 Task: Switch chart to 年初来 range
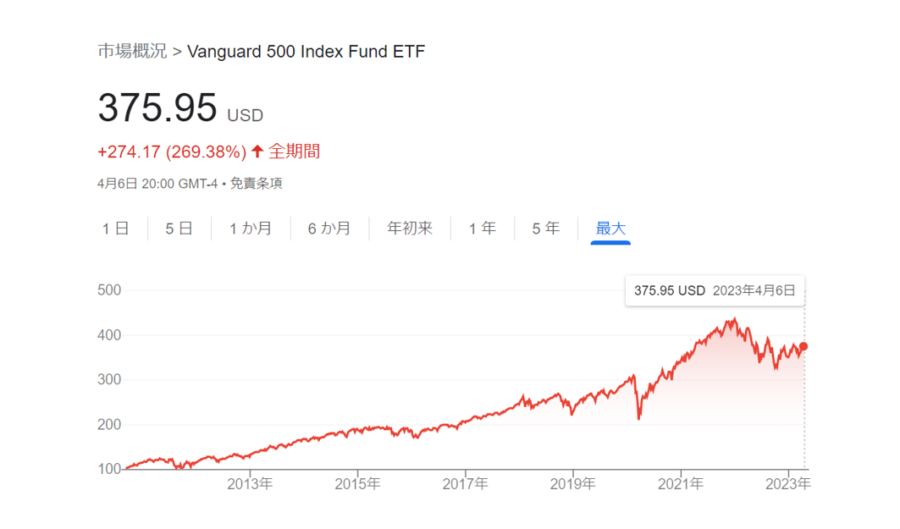click(x=410, y=229)
